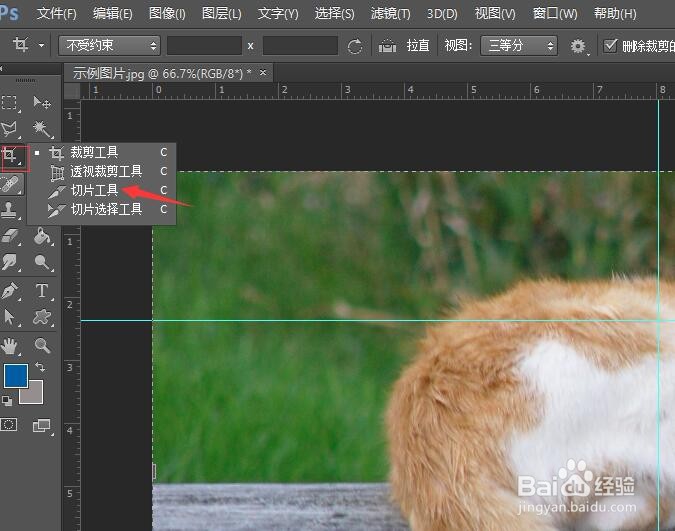Open the 编辑(E) menu
The width and height of the screenshot is (675, 531).
click(x=112, y=14)
